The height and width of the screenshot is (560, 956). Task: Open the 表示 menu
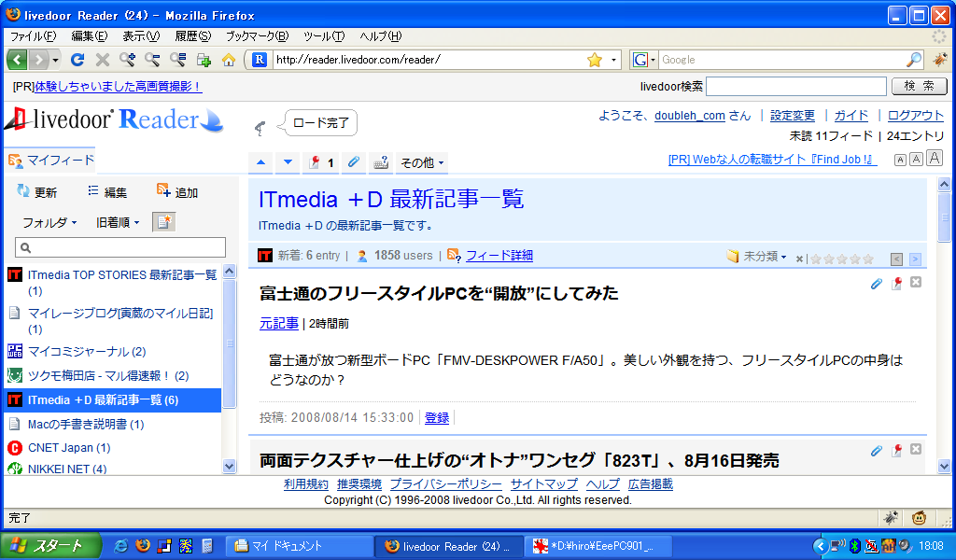tap(141, 36)
